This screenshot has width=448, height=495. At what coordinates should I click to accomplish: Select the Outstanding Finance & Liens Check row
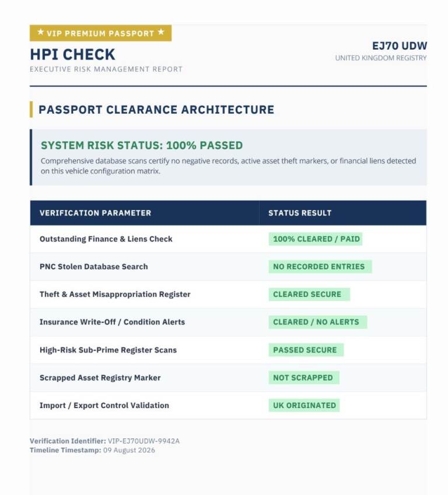coord(228,239)
